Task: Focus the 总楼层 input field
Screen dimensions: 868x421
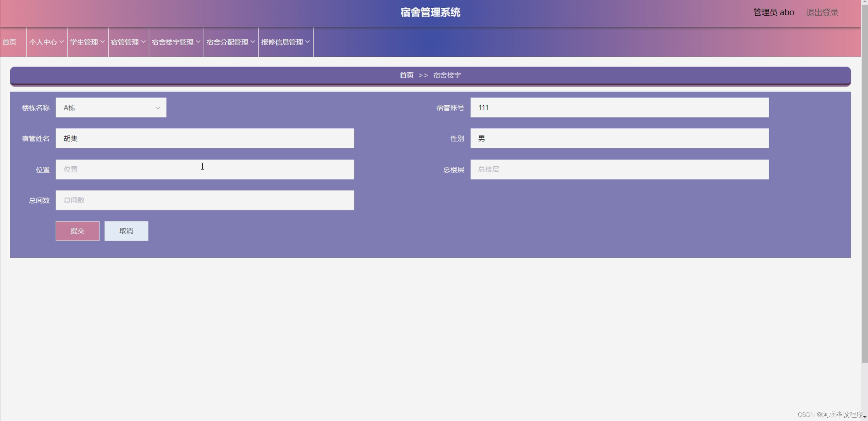Action: coord(619,169)
